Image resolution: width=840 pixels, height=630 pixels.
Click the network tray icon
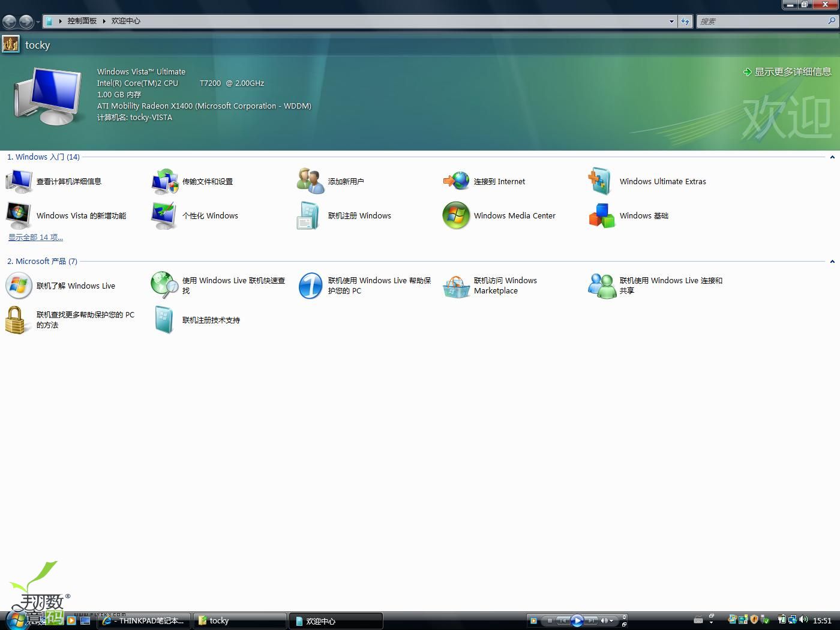(793, 620)
